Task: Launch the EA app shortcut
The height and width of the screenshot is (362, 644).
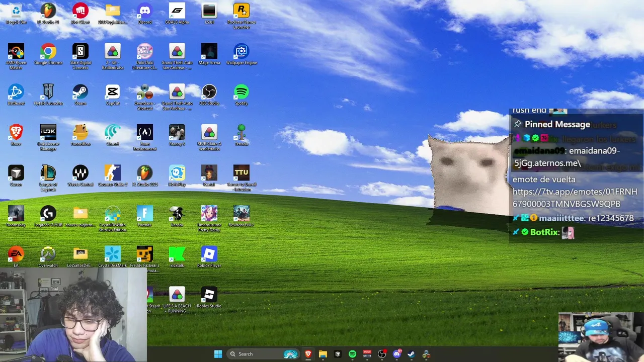Action: pyautogui.click(x=16, y=257)
